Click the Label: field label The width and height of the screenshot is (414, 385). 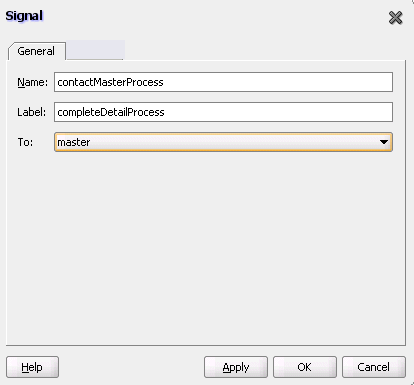tap(32, 112)
